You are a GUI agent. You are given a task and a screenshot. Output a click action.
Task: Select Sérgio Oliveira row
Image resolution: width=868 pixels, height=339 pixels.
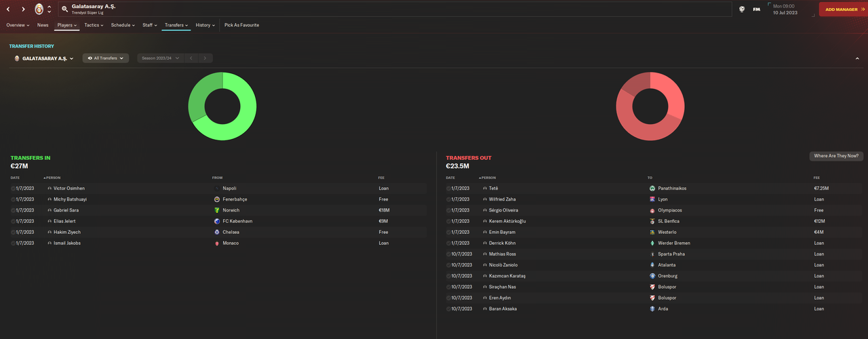coord(654,210)
